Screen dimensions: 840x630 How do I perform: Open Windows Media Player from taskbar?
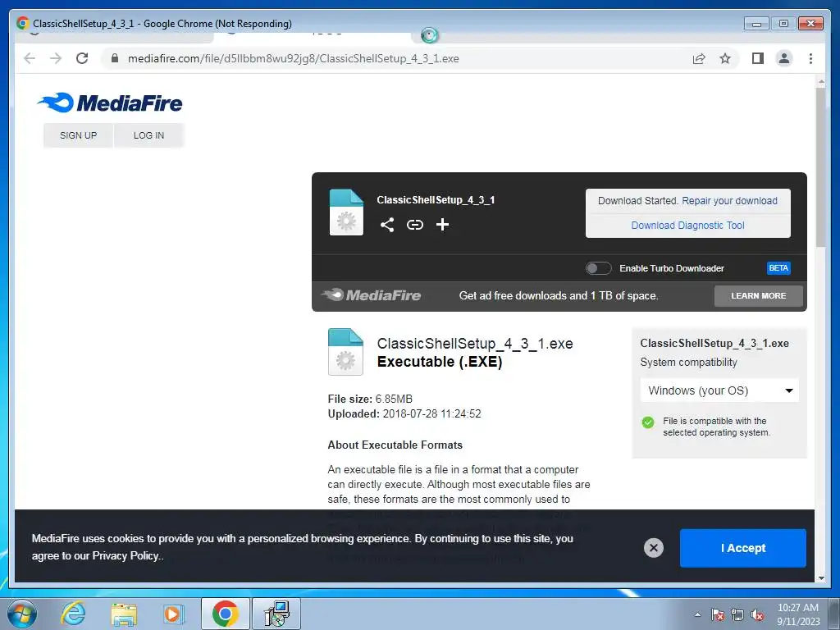coord(172,614)
